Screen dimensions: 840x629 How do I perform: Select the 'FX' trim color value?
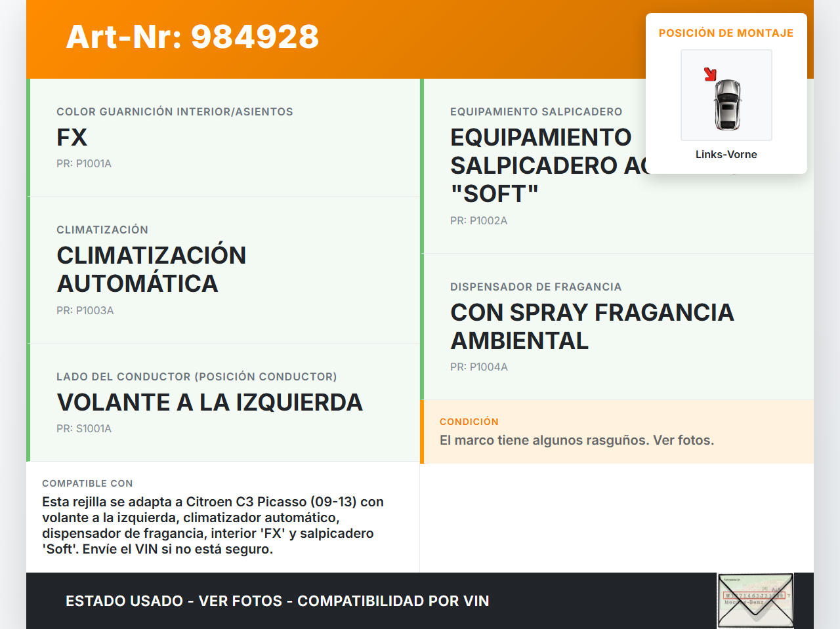click(72, 137)
